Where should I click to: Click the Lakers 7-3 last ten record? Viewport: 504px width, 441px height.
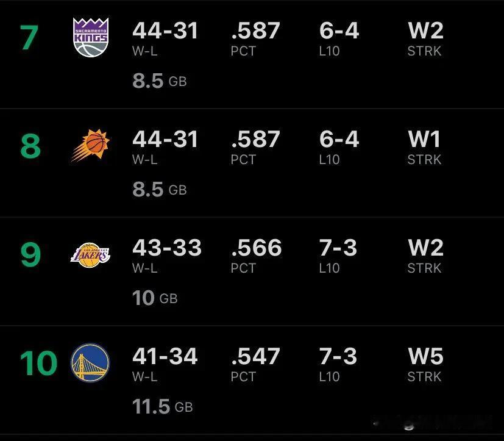[x=339, y=248]
